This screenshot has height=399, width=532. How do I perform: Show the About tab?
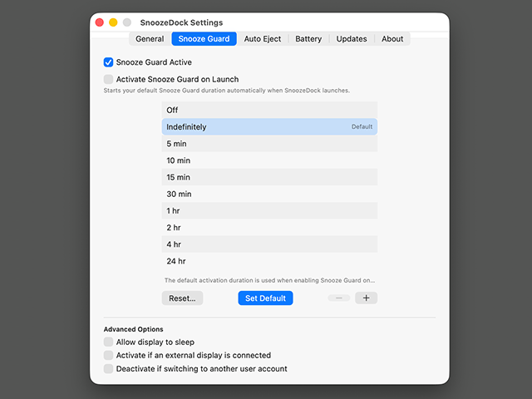(392, 39)
